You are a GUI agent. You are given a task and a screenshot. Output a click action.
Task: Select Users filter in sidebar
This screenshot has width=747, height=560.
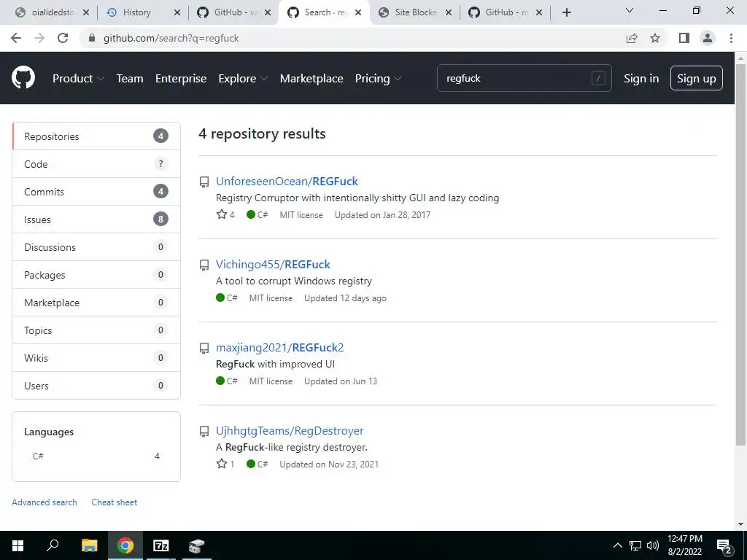[x=96, y=386]
